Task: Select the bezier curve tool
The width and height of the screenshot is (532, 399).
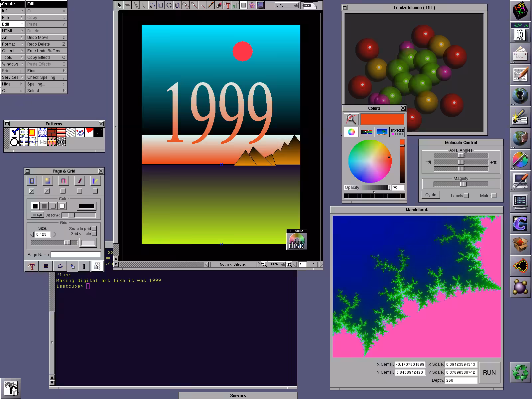Action: click(186, 5)
